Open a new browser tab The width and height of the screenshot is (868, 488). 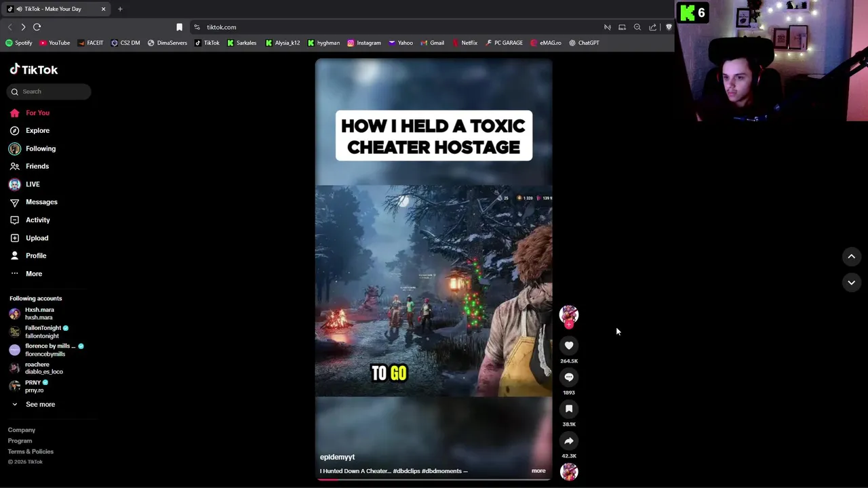(x=120, y=9)
